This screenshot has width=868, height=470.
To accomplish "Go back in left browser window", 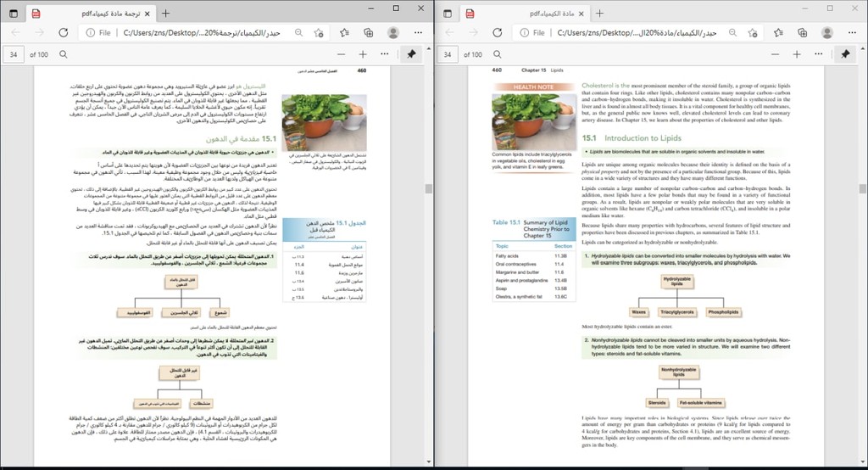I will pos(15,33).
